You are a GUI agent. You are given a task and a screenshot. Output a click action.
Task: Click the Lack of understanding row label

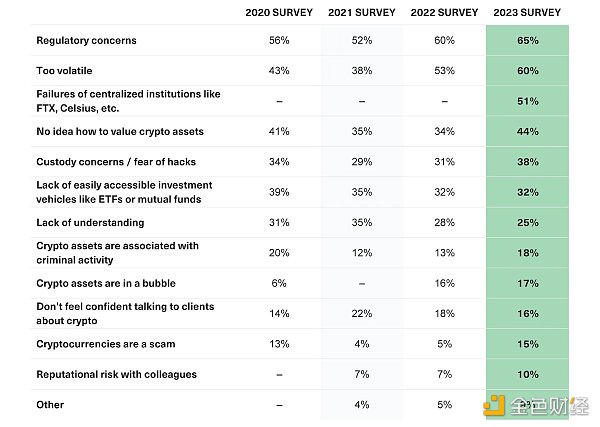[x=90, y=222]
